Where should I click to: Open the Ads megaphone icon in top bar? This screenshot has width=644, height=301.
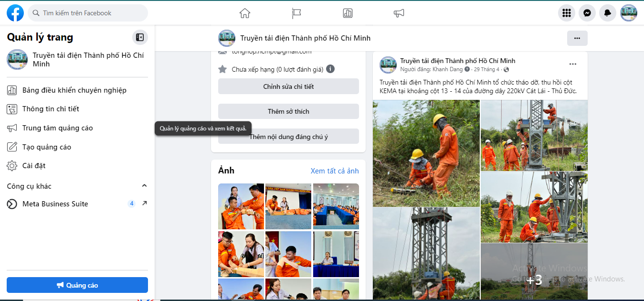(x=399, y=13)
